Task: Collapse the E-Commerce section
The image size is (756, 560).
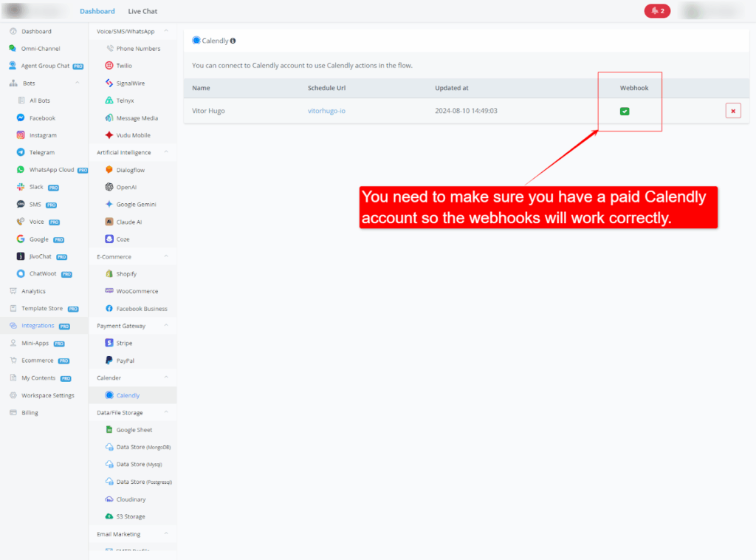Action: [x=165, y=257]
